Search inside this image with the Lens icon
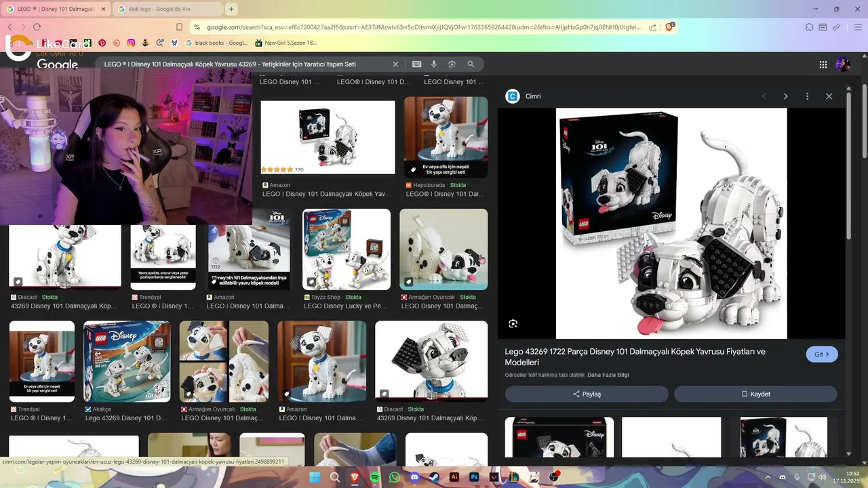Screen dimensions: 868x488 tap(513, 323)
